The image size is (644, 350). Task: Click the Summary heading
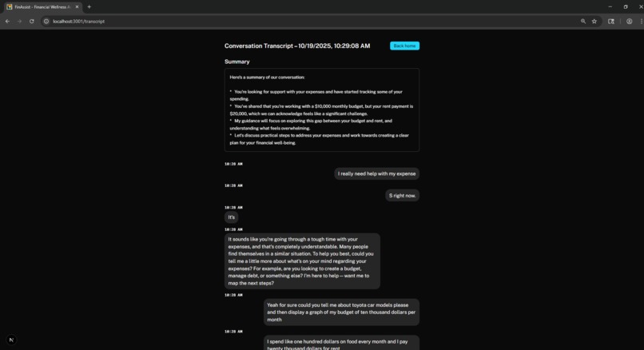tap(237, 62)
